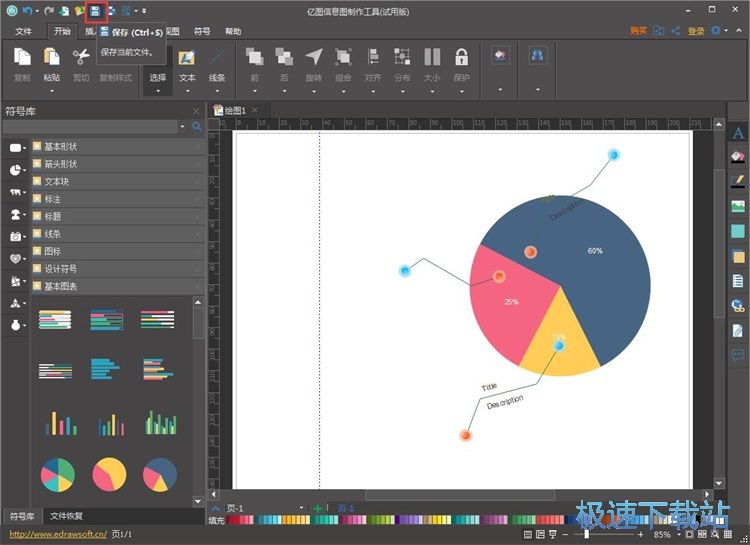Image resolution: width=750 pixels, height=545 pixels.
Task: Expand the Select (选择) tool dropdown arrow
Action: coord(158,91)
